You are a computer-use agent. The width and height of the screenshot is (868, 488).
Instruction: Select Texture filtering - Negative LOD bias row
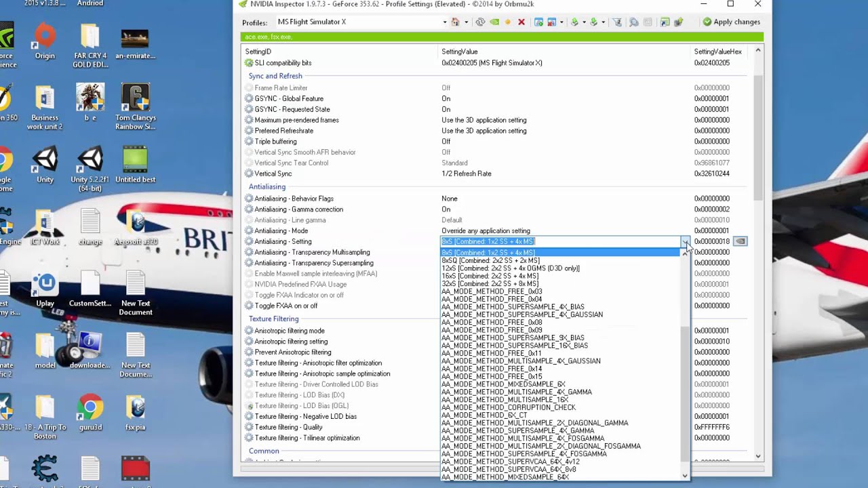click(x=496, y=416)
